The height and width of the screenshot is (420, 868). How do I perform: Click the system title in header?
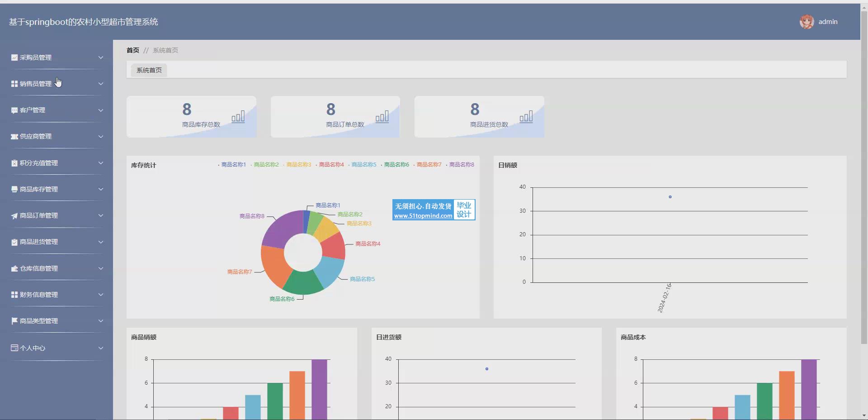click(84, 22)
